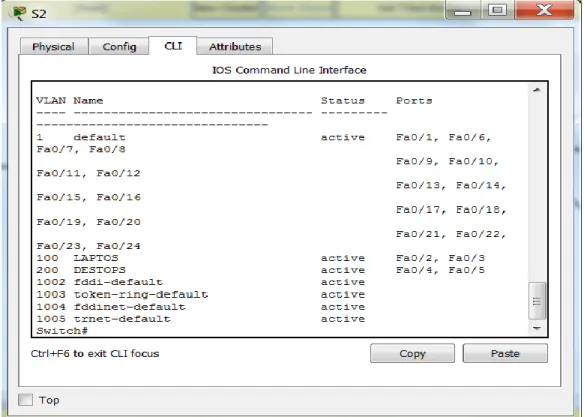Click the 'active' status of fddi-default
This screenshot has height=417, width=584.
[x=343, y=282]
